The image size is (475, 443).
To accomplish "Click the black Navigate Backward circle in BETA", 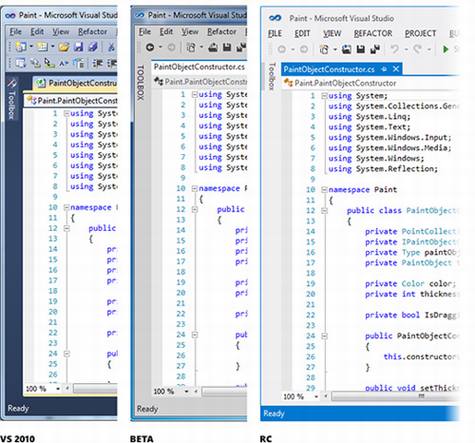I will [150, 47].
